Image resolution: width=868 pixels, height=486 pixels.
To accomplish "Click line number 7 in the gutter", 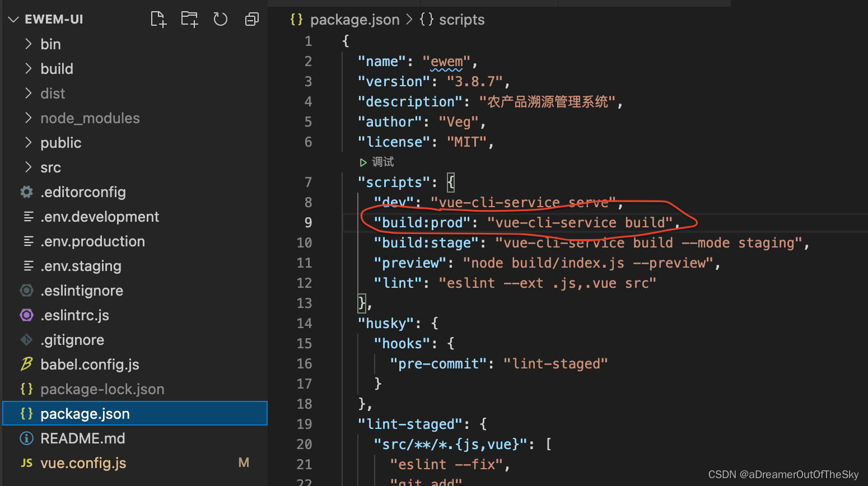I will coord(308,182).
